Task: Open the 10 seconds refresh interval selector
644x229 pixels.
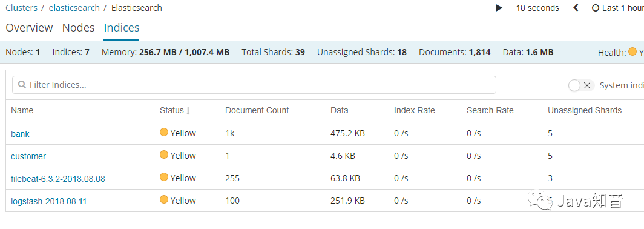Action: point(537,8)
